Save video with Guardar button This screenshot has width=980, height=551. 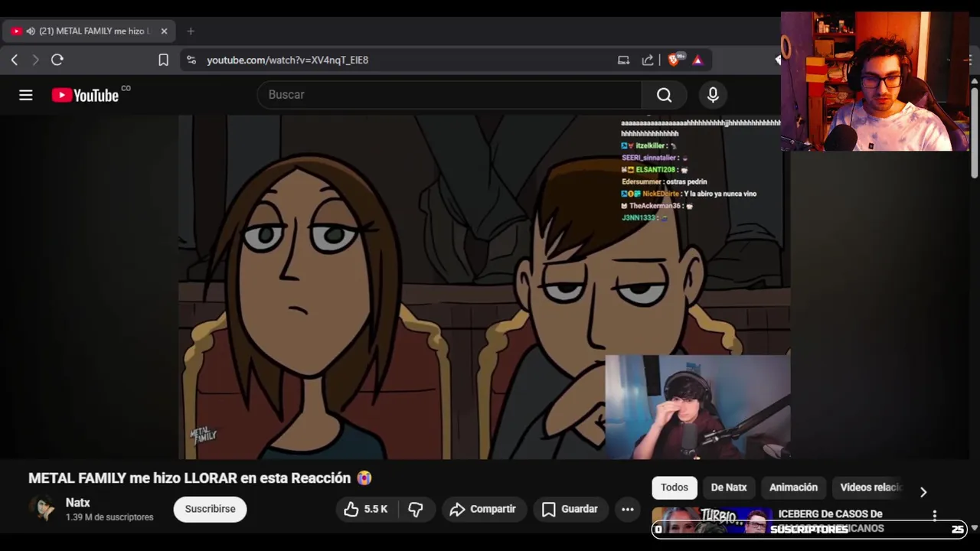[570, 509]
